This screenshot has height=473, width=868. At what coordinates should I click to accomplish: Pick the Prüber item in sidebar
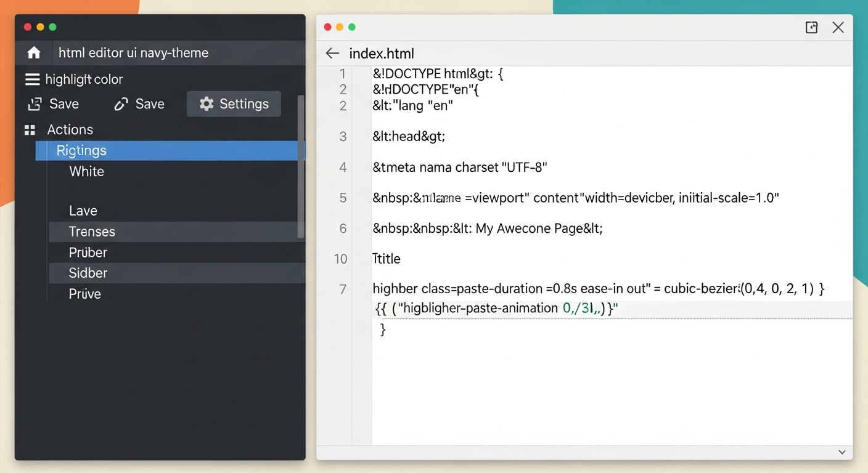(88, 253)
